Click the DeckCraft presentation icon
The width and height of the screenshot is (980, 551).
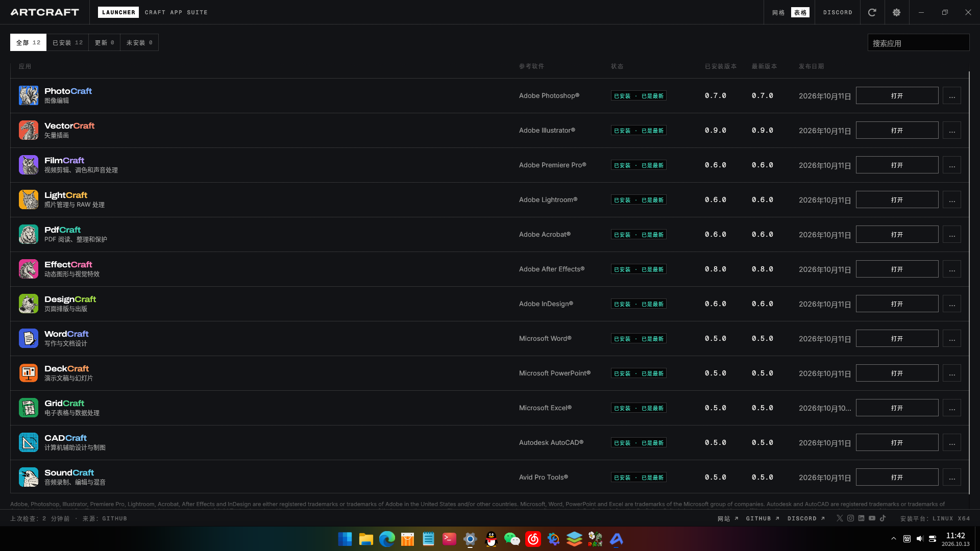coord(29,373)
